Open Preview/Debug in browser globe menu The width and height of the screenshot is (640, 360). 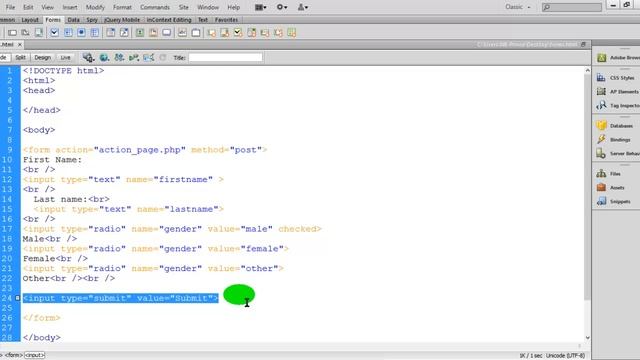point(104,58)
